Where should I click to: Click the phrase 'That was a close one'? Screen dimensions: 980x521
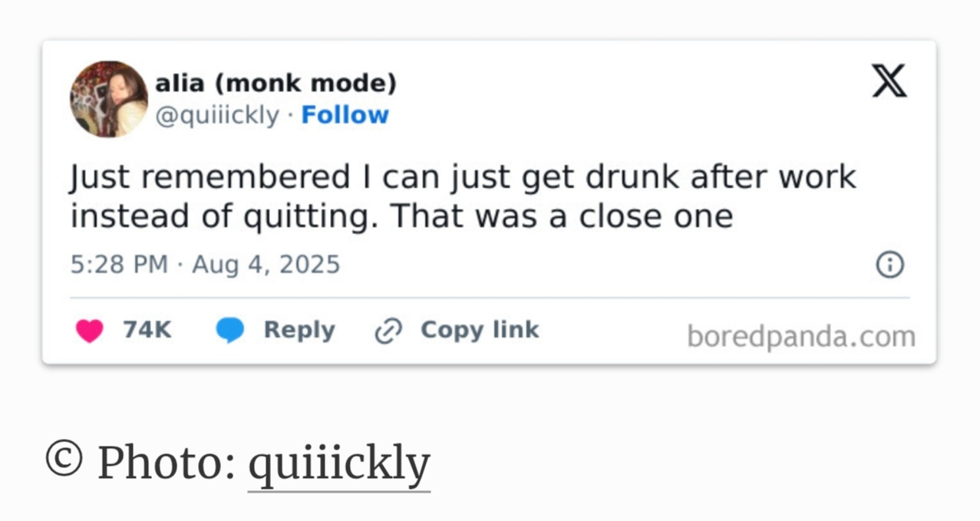click(x=562, y=216)
